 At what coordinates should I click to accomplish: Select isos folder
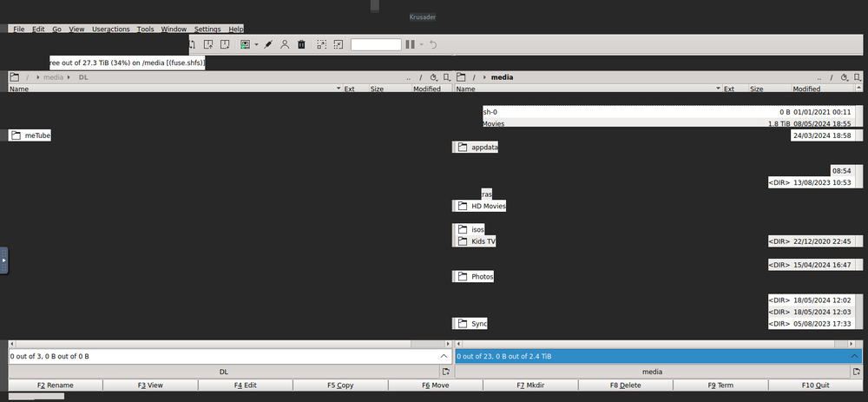tap(470, 229)
